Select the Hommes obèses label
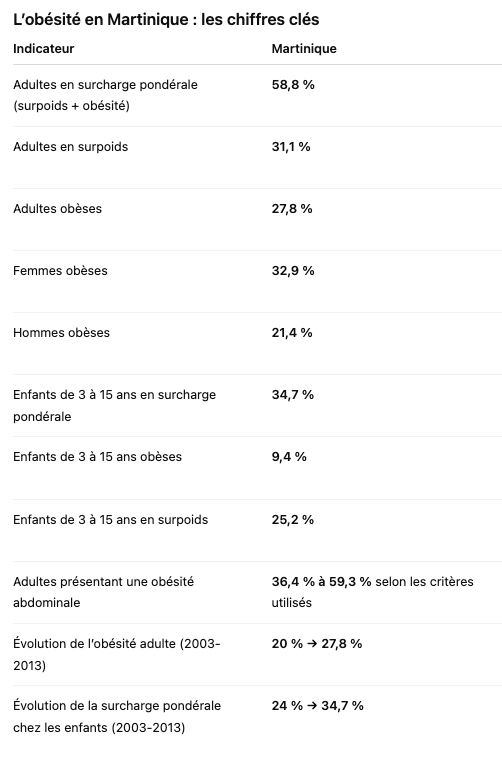502x760 pixels. [x=61, y=332]
